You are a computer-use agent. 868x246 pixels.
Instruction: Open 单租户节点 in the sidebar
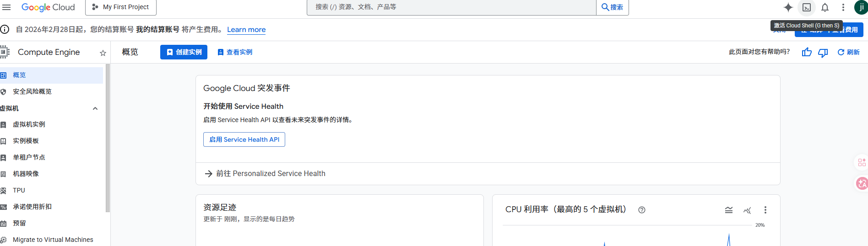coord(51,158)
